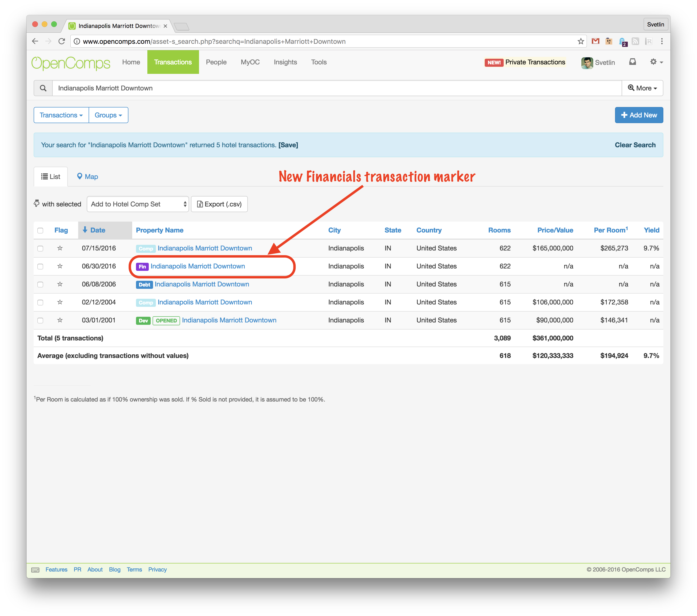Click the Comp badge on 07/15/2016 row
Screen dimensions: 697x616
(x=146, y=248)
